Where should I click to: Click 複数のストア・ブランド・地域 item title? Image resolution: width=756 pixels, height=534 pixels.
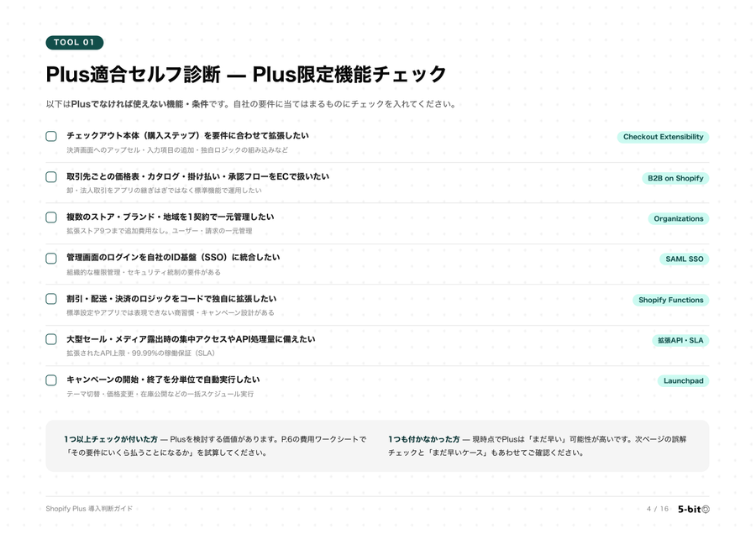pos(171,217)
